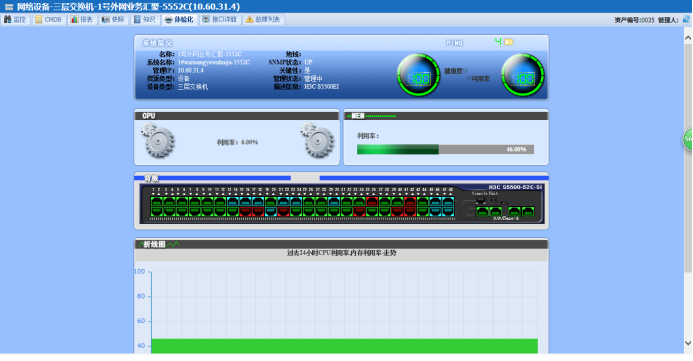Select cyan port 13 on the switch
This screenshot has height=361, width=693.
232,202
